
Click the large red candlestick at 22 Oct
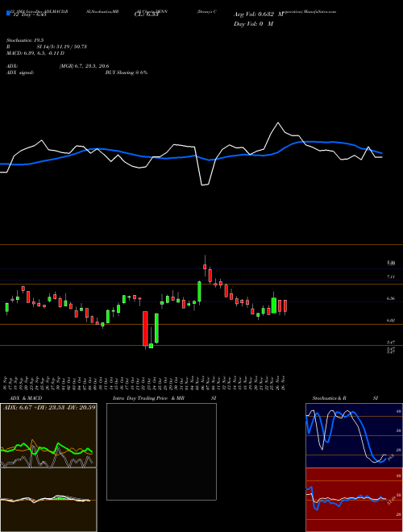click(x=145, y=329)
